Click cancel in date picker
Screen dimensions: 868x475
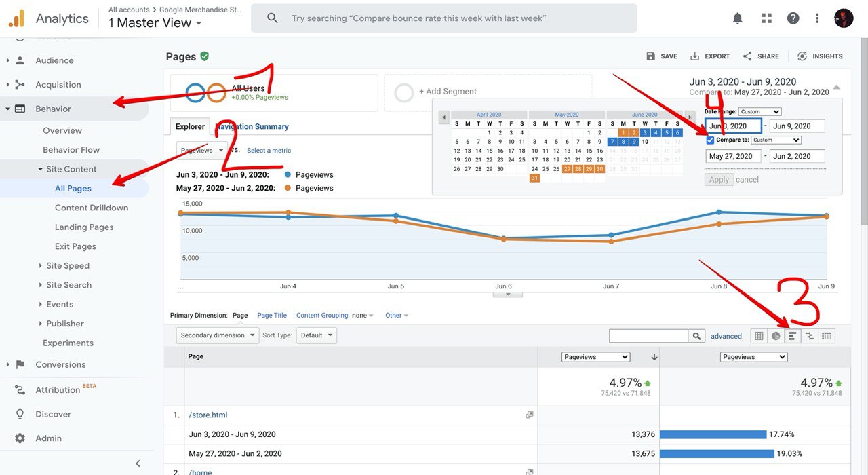pos(747,180)
